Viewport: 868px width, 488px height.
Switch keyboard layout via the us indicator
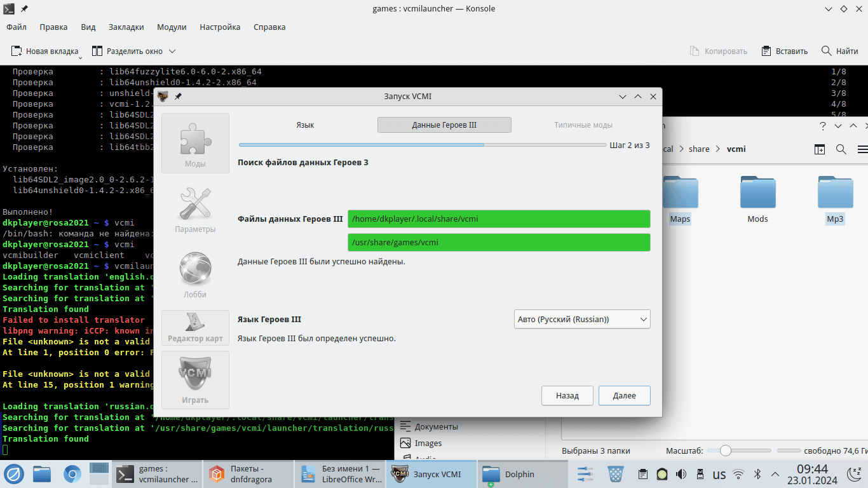pos(719,474)
